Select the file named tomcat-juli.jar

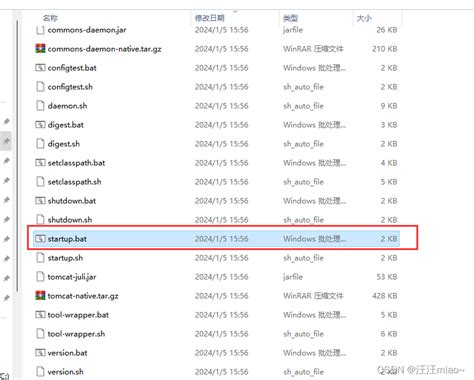click(72, 277)
